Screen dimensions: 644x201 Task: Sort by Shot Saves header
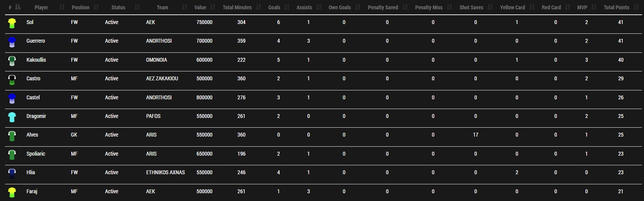(471, 7)
